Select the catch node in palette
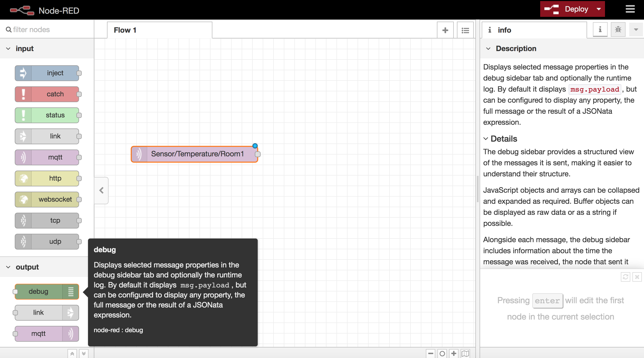The width and height of the screenshot is (644, 358). pos(47,94)
